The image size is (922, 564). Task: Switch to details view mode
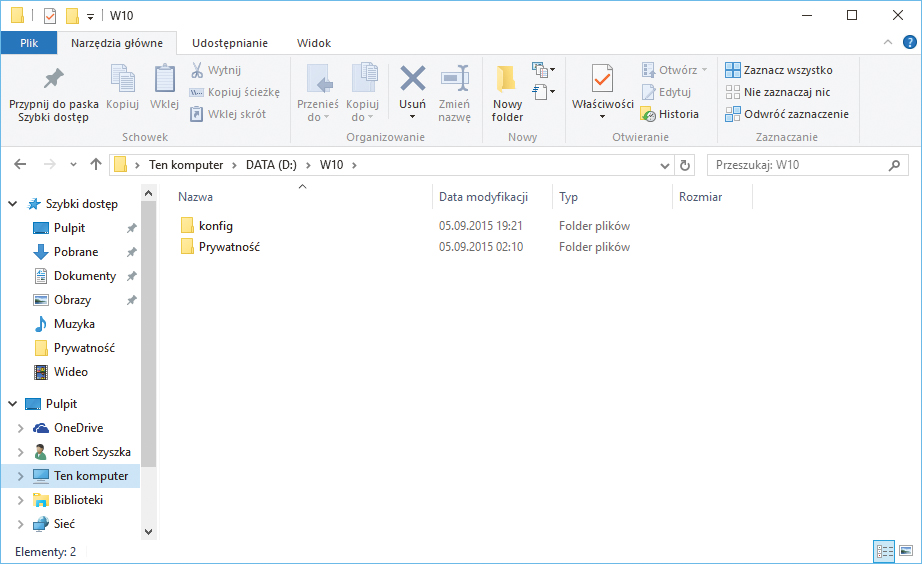(x=884, y=551)
